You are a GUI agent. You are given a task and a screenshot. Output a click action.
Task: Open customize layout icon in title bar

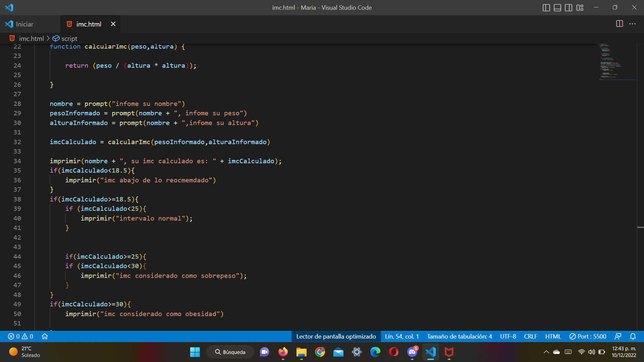[x=580, y=8]
